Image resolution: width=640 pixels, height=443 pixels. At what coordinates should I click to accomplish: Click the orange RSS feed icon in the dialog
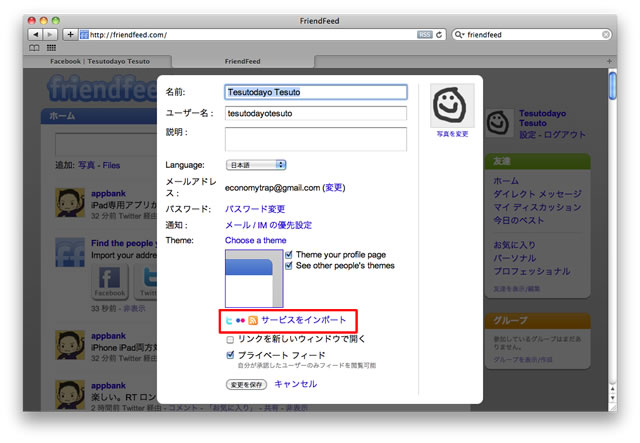coord(253,321)
